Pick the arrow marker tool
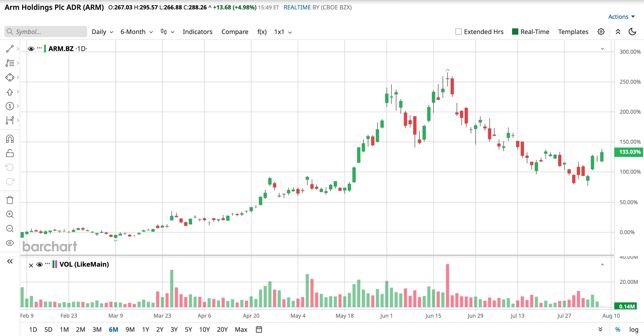Image resolution: width=644 pixels, height=336 pixels. coord(10,92)
